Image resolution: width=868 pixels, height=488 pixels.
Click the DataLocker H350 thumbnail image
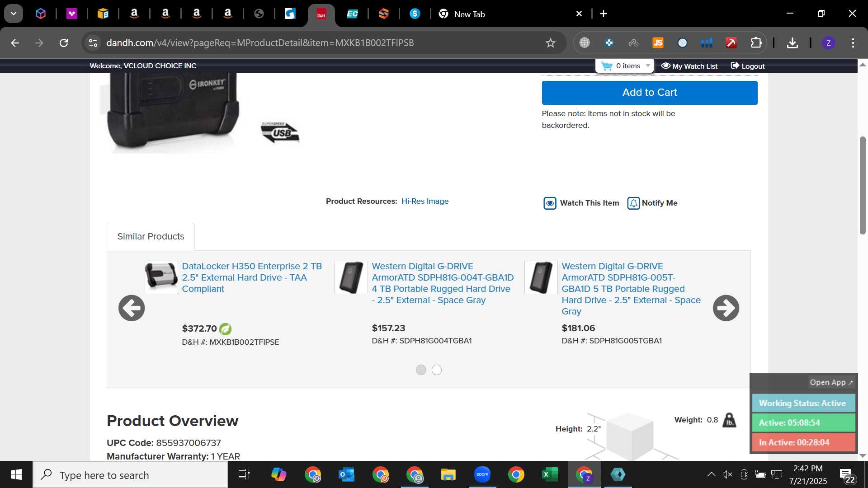click(x=161, y=277)
